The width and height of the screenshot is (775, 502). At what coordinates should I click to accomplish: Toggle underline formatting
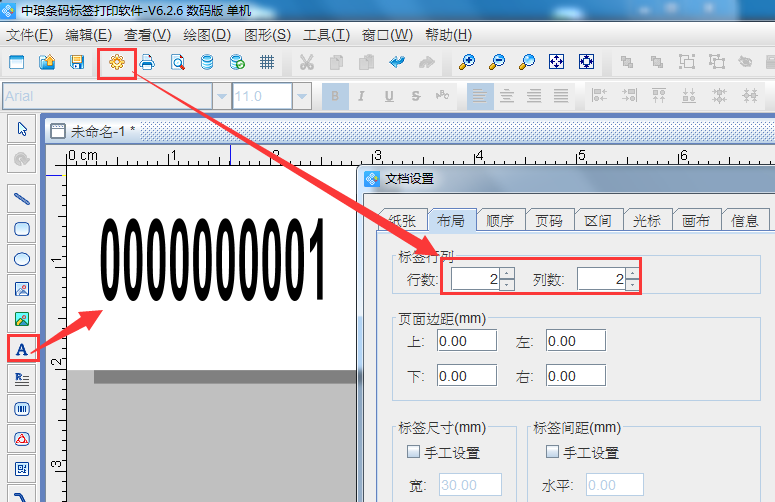(389, 96)
